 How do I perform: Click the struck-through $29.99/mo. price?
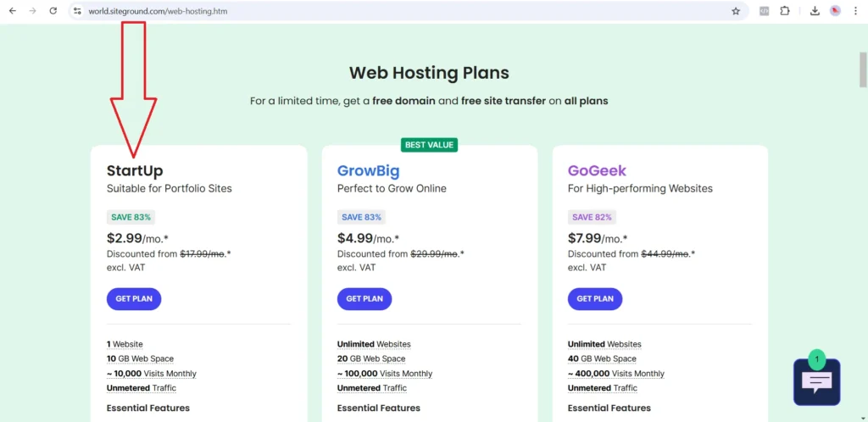point(434,254)
